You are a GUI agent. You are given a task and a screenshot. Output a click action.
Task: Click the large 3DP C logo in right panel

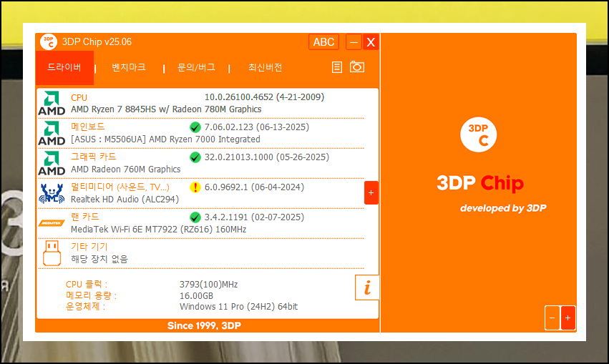[479, 134]
